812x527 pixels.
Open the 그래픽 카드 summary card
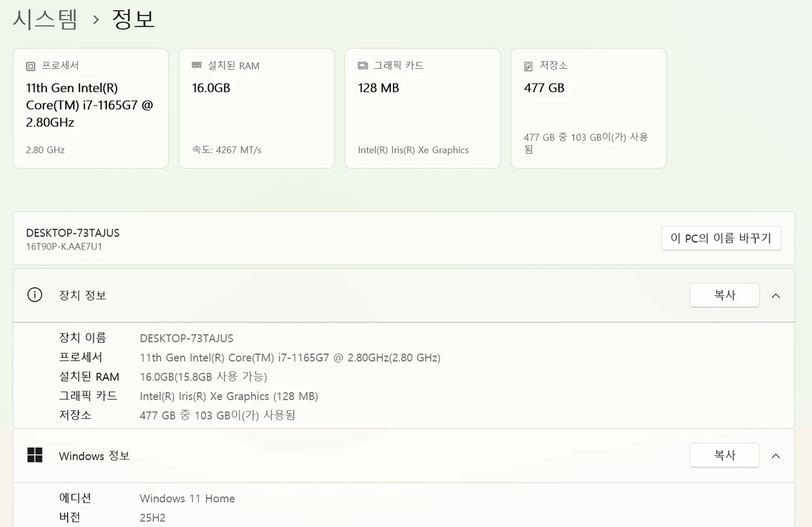[423, 108]
